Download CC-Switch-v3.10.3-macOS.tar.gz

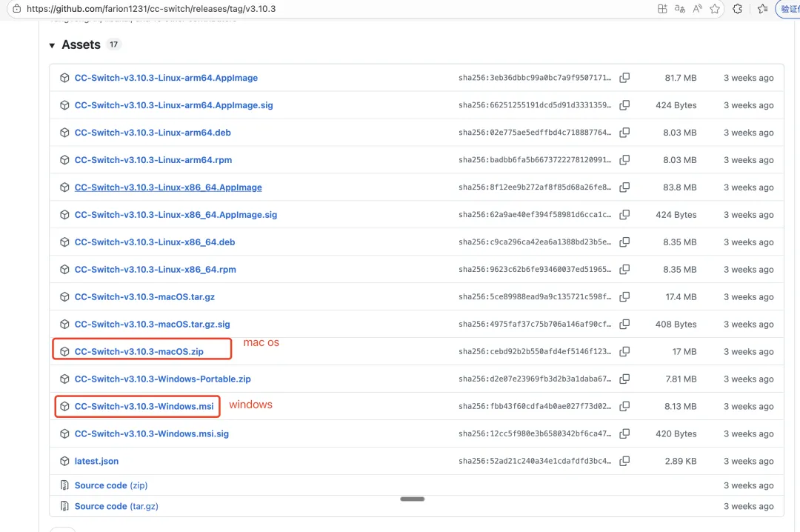click(x=144, y=296)
